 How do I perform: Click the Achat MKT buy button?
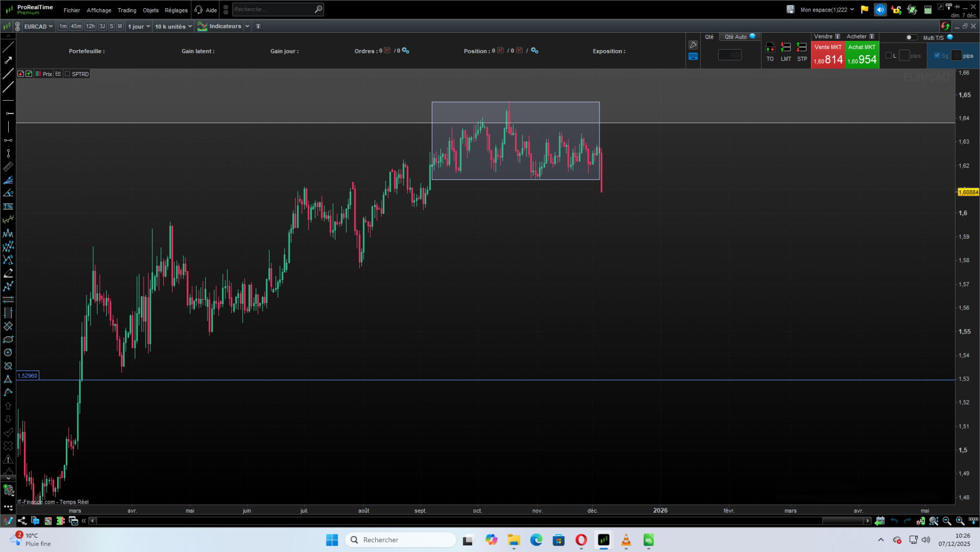point(862,54)
